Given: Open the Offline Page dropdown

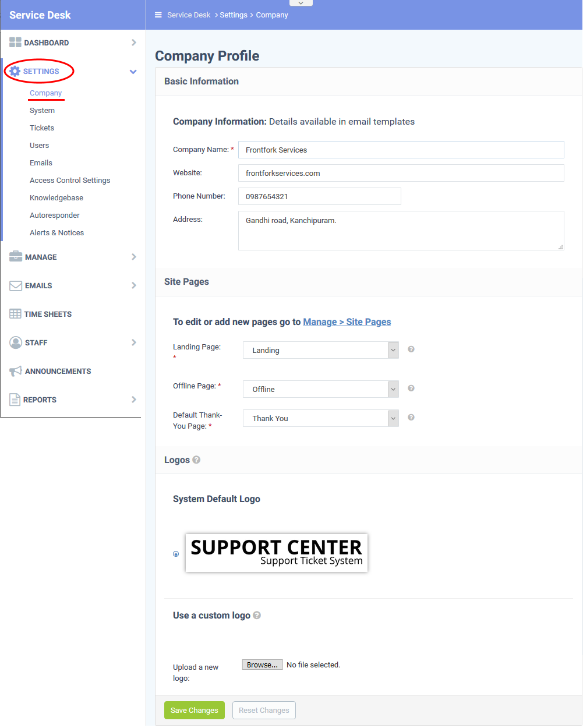Looking at the screenshot, I should (321, 389).
